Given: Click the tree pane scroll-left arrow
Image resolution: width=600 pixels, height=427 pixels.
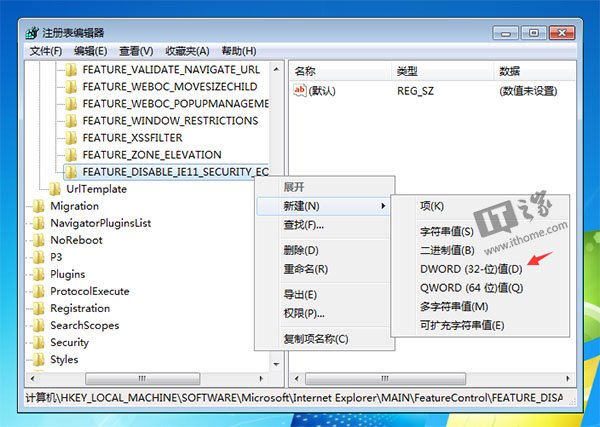Looking at the screenshot, I should (x=33, y=378).
